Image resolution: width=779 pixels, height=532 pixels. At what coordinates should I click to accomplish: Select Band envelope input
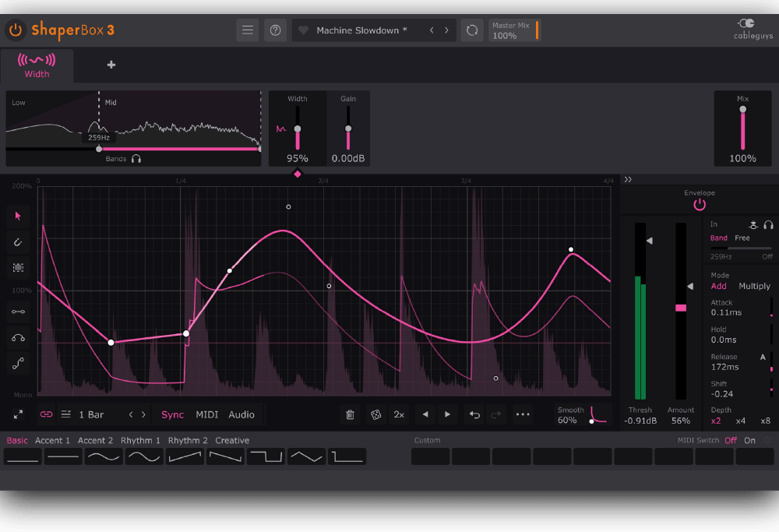[x=718, y=238]
